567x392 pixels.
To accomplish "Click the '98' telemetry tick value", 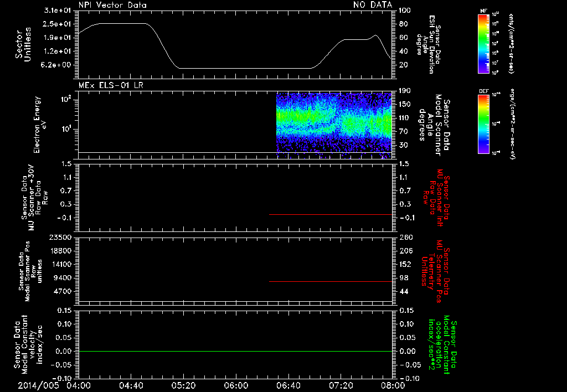I will (404, 278).
